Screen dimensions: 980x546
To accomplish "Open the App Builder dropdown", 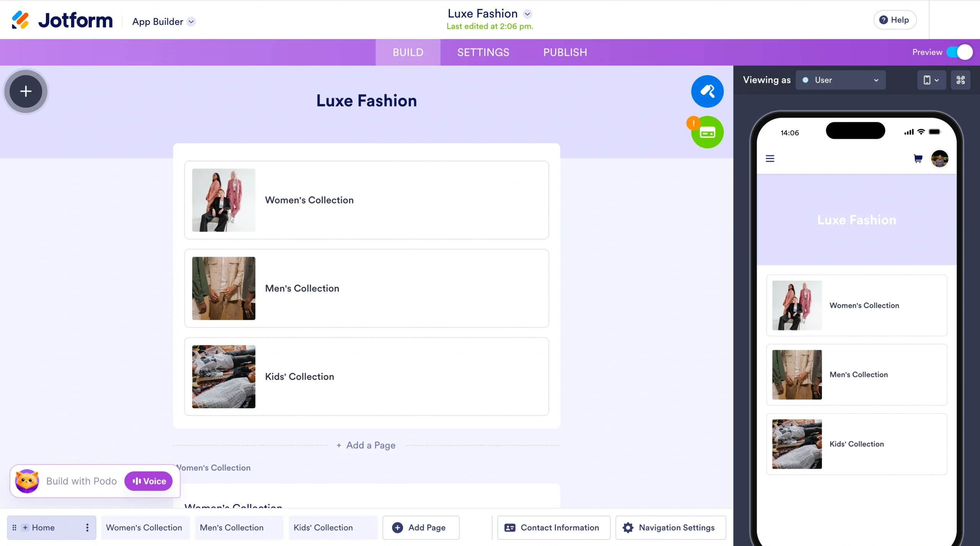I will (163, 21).
